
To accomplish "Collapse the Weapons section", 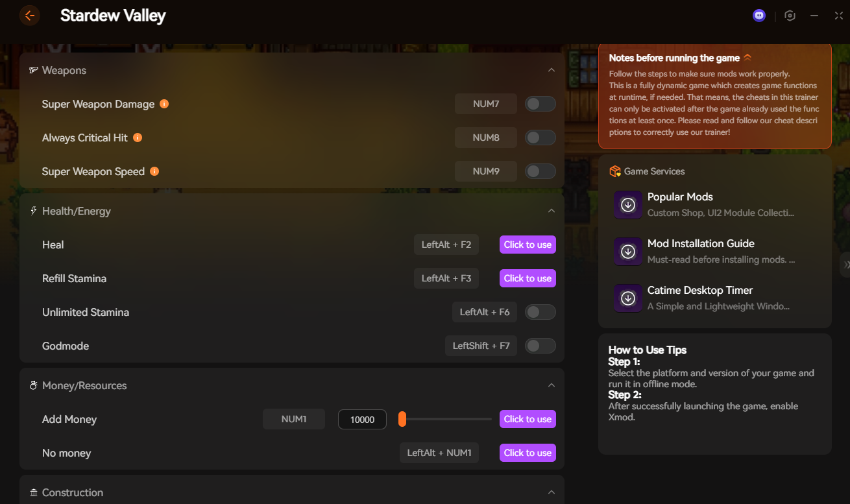I will [551, 70].
